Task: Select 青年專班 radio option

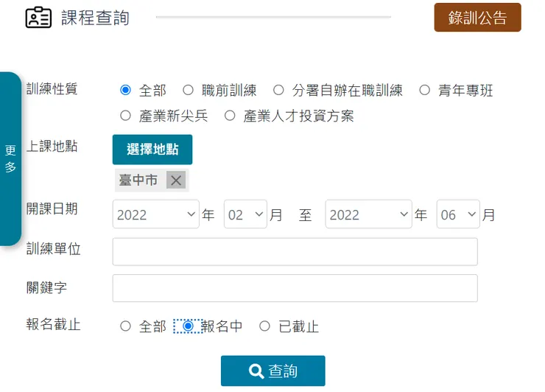Action: [x=424, y=91]
